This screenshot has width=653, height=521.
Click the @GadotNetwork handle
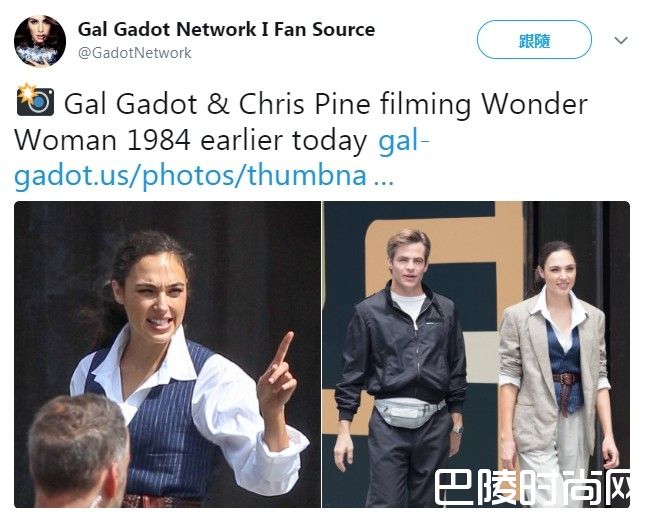click(x=135, y=53)
